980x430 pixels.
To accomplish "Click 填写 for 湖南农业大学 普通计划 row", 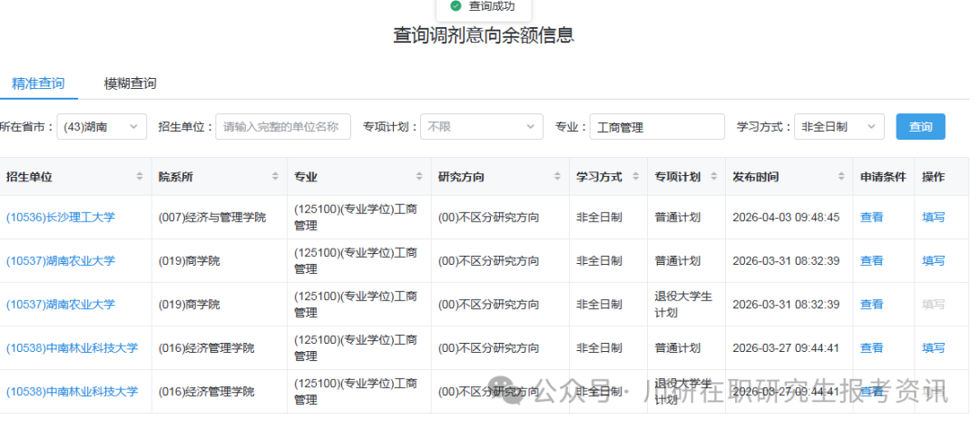I will 933,260.
